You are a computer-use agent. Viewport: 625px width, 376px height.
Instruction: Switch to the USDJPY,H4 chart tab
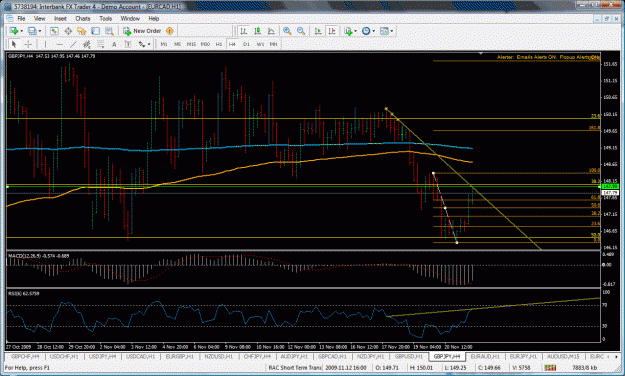(x=102, y=356)
